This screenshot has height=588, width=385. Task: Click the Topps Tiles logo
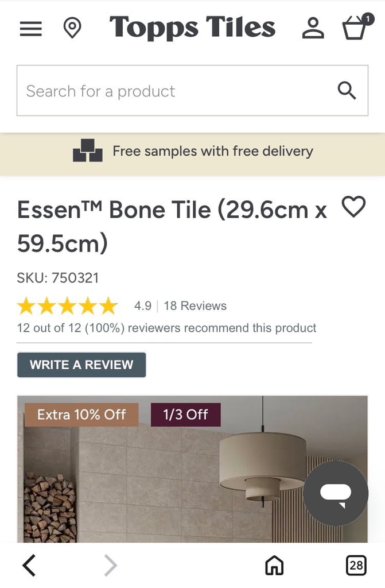pyautogui.click(x=192, y=28)
